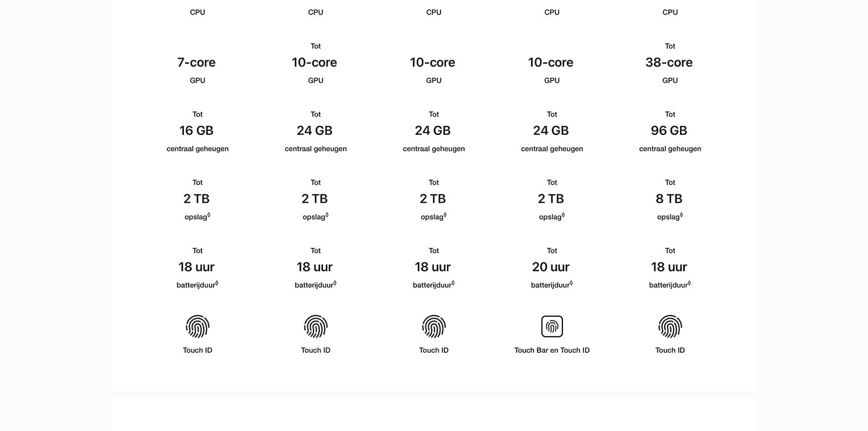Click the Touch Bar en Touch ID label
Screen dimensions: 868x431
[552, 350]
